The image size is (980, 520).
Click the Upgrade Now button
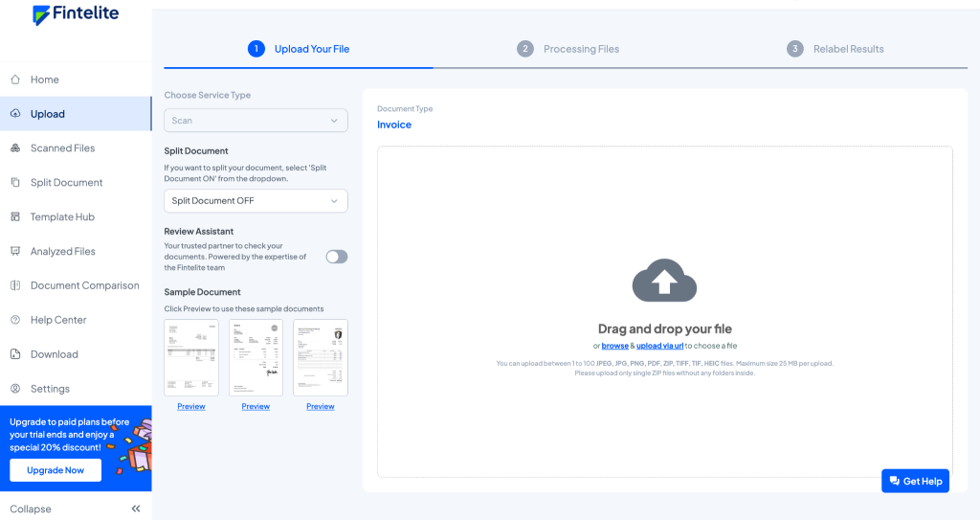click(55, 470)
